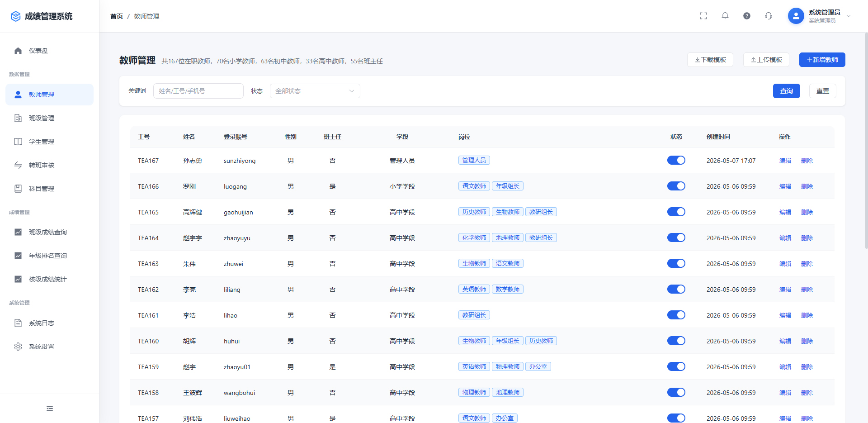Viewport: 868px width, 423px height.
Task: Click the 年级组长 tag for 罗刚
Action: 508,186
